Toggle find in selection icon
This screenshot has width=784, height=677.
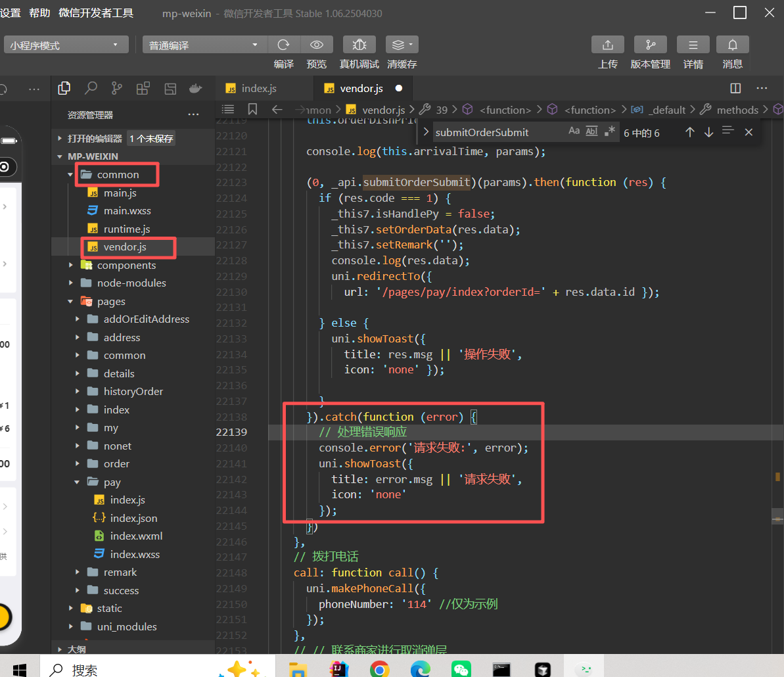click(728, 131)
